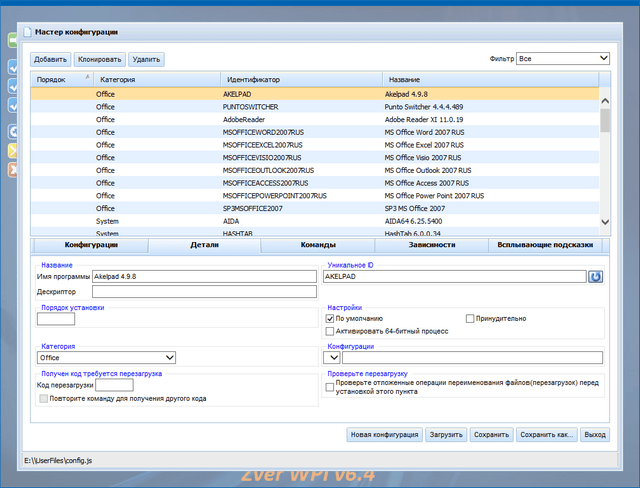Viewport: 640px width, 488px height.
Task: Open the Конфигурации dropdown arrow
Action: click(333, 357)
